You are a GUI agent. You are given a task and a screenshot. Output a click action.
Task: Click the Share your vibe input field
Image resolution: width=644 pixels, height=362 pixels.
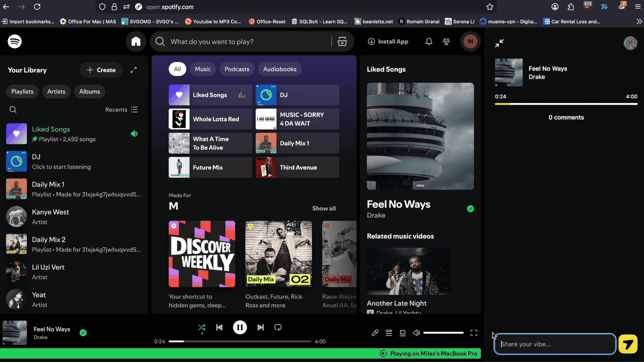pos(555,344)
